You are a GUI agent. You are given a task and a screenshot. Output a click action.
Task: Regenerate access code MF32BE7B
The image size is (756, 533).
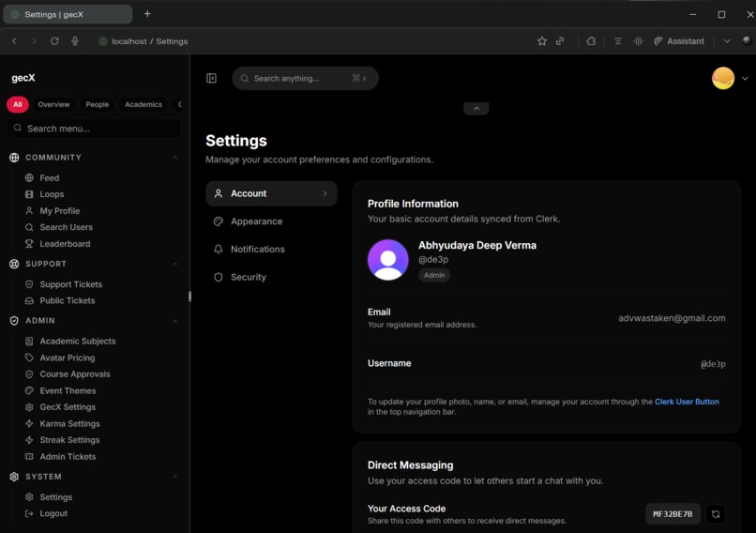coord(716,514)
